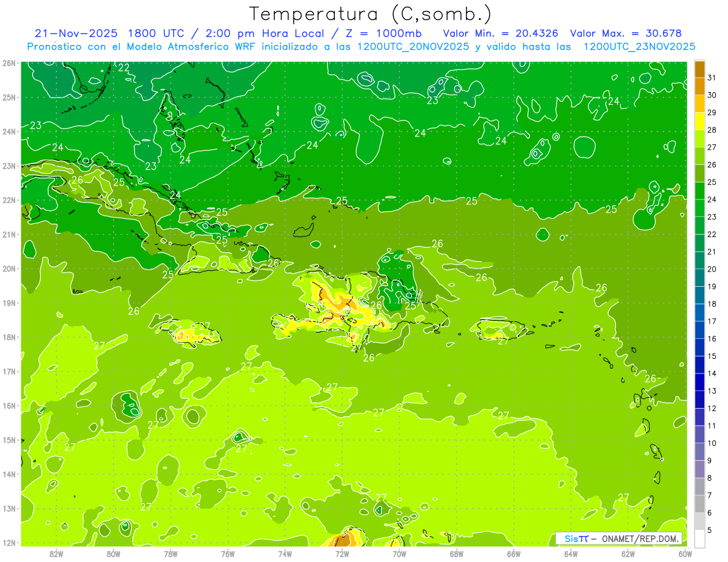Click the legend scale number 29

(x=712, y=112)
